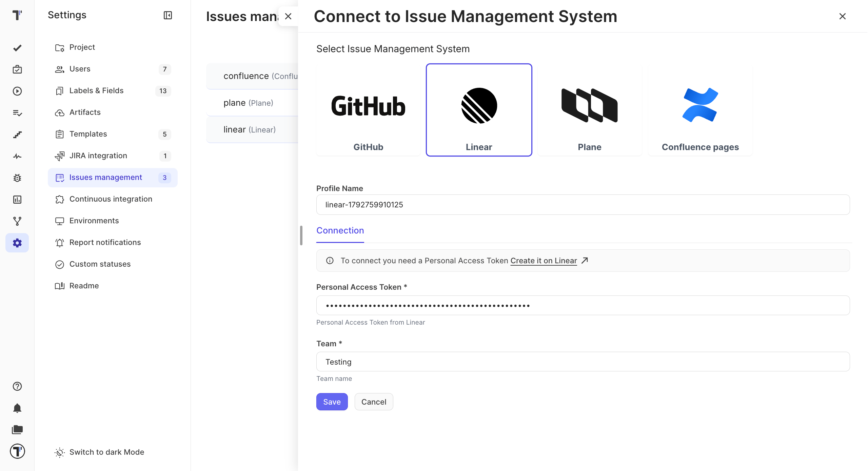Open Report notifications settings
The image size is (868, 471).
click(113, 243)
